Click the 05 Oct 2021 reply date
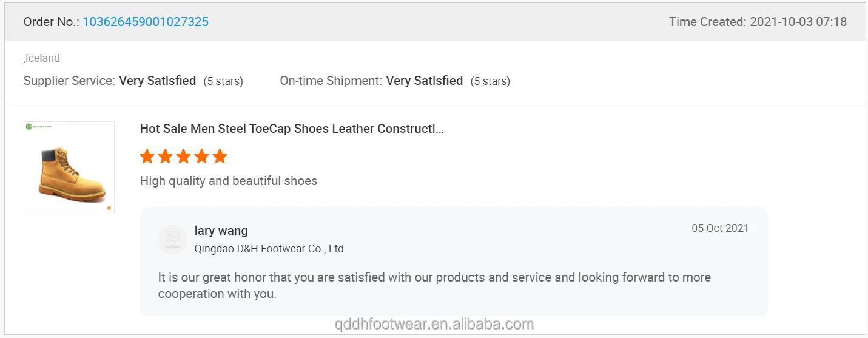The width and height of the screenshot is (868, 338). click(720, 228)
